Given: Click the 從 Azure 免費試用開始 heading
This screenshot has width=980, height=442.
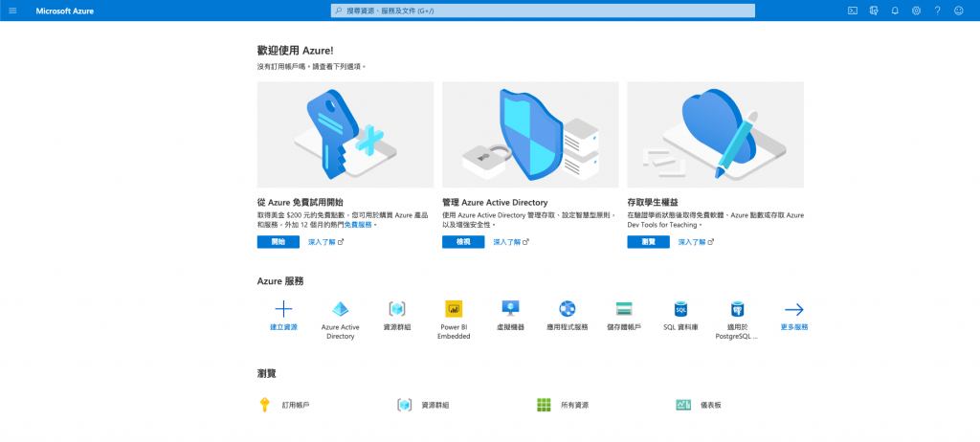Looking at the screenshot, I should 300,202.
